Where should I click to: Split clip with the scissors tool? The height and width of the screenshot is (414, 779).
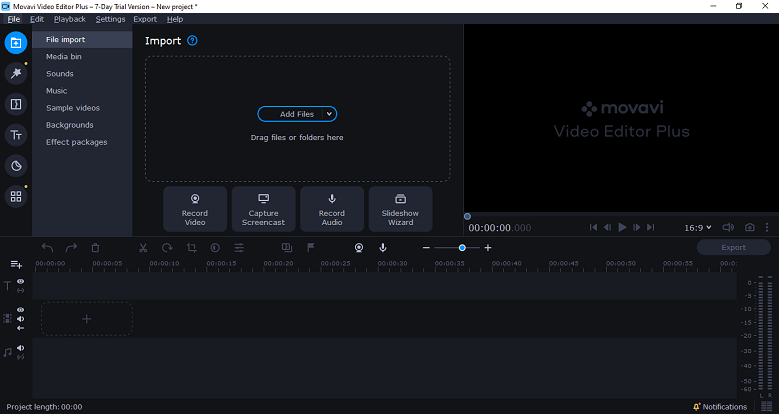coord(143,248)
